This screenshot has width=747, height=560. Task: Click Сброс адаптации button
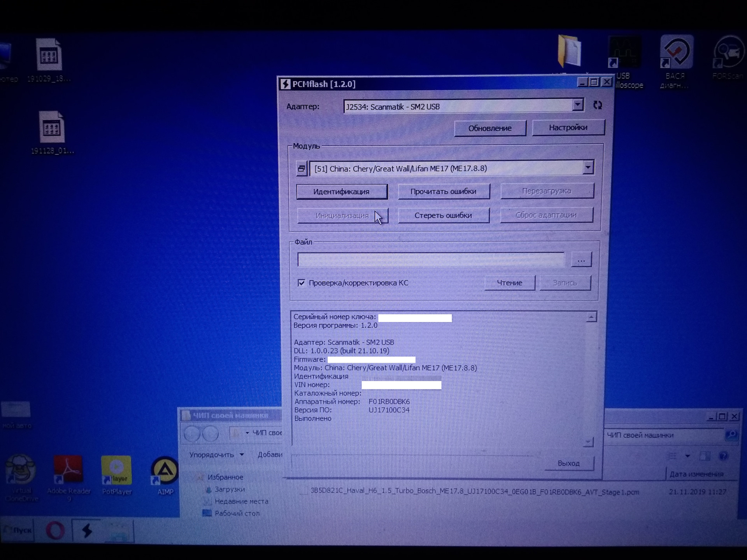click(546, 215)
